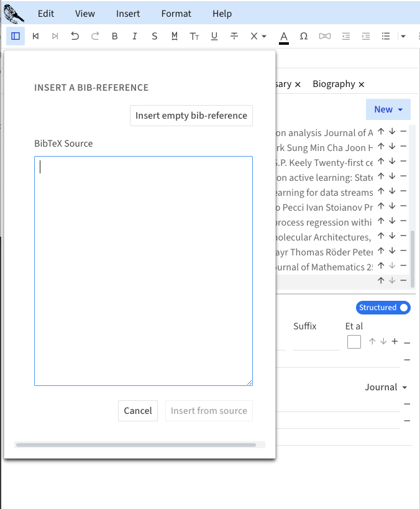Click the underline U icon
Viewport: 420px width, 509px height.
(214, 36)
